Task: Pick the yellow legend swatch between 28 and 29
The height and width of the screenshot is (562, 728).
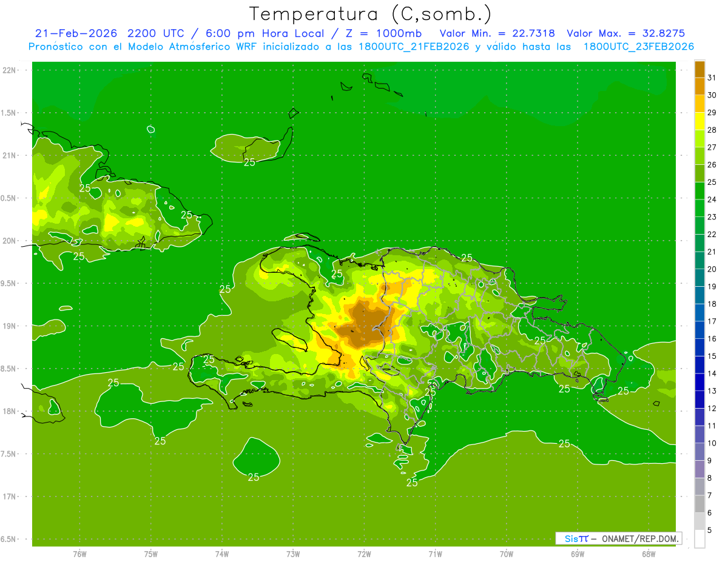Action: click(699, 121)
